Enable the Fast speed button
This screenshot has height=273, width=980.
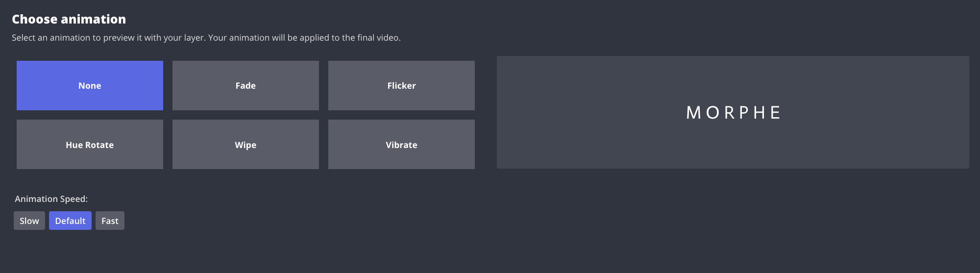coord(110,221)
